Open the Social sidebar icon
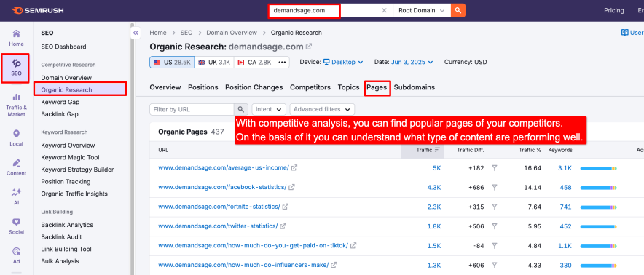The height and width of the screenshot is (275, 644). pyautogui.click(x=17, y=226)
